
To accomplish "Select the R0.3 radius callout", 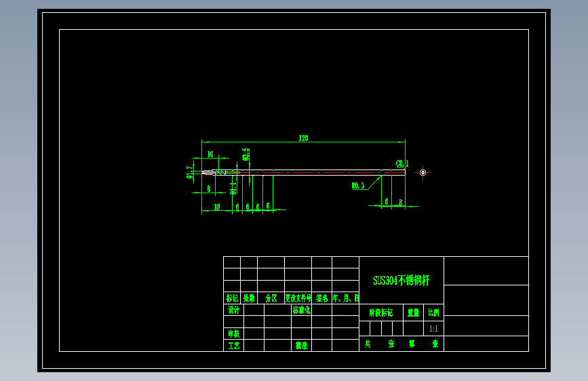I will (x=358, y=186).
